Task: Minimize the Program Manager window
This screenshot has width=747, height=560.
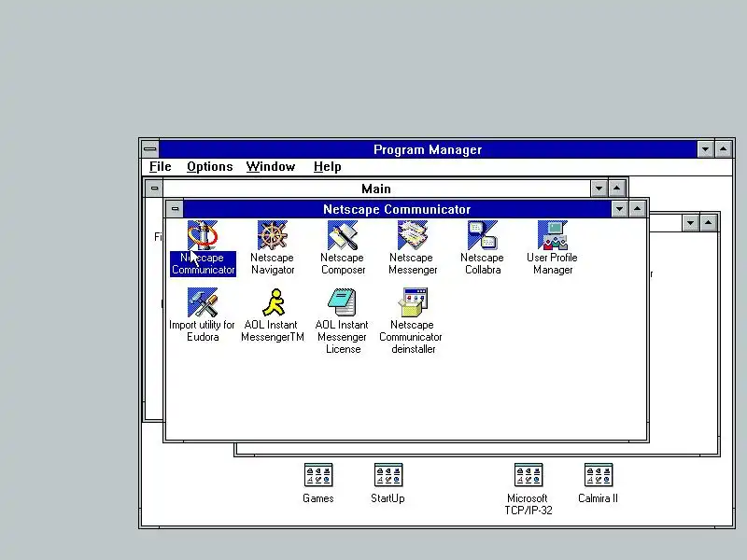Action: click(x=706, y=149)
